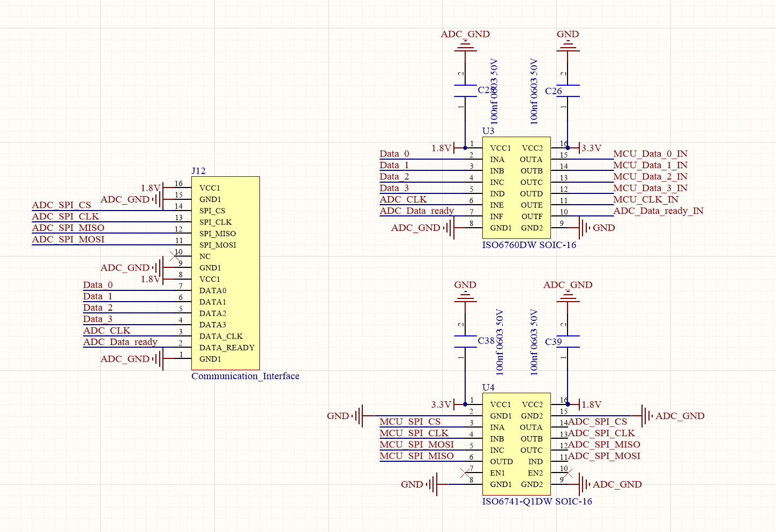Select ADC_CLK net label at J12 pin 3

coord(107,331)
